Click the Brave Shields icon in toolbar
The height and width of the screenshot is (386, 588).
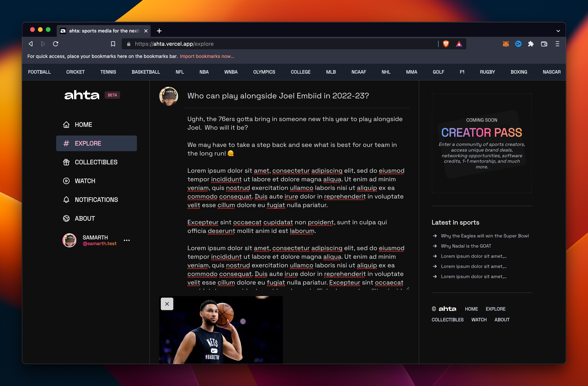[x=446, y=44]
